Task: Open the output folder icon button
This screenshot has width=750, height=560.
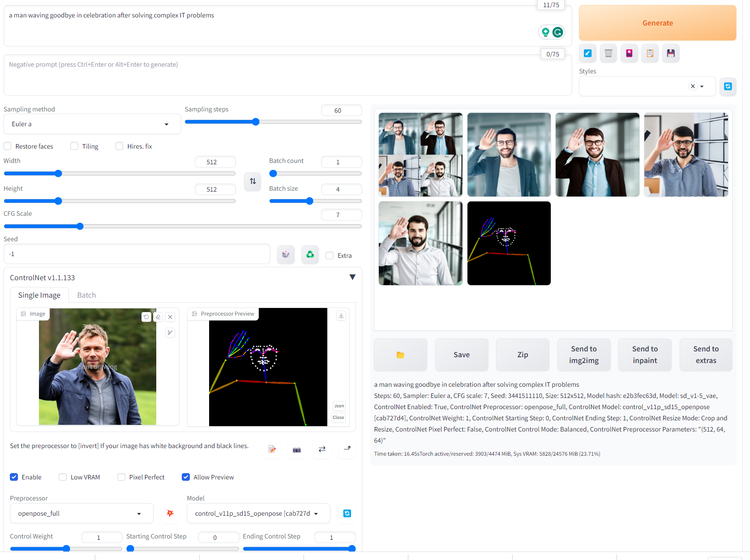Action: pos(400,355)
